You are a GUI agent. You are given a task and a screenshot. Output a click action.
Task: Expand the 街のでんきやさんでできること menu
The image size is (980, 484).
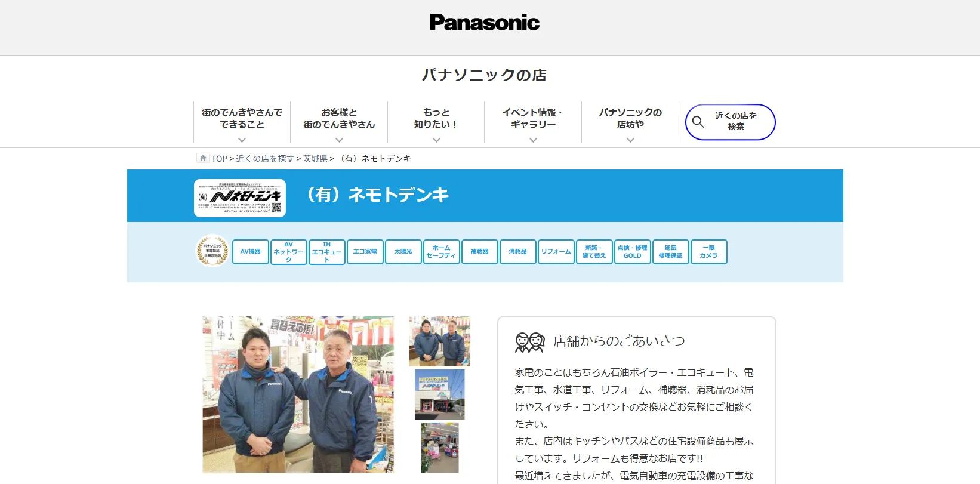[x=242, y=122]
